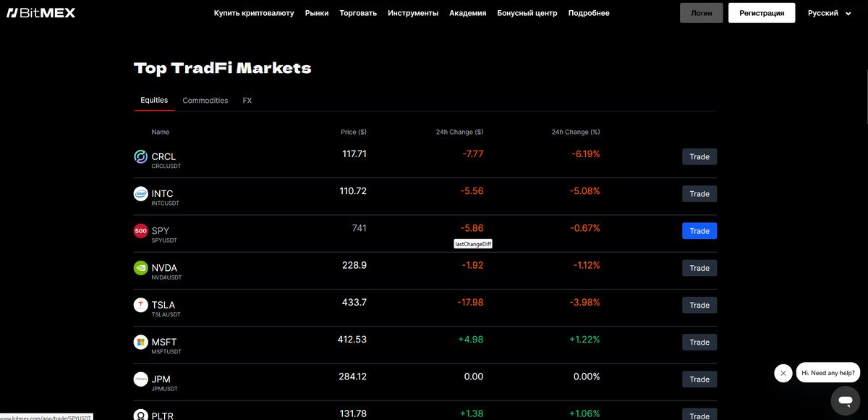Open the chat widget bubble icon

pos(845,400)
